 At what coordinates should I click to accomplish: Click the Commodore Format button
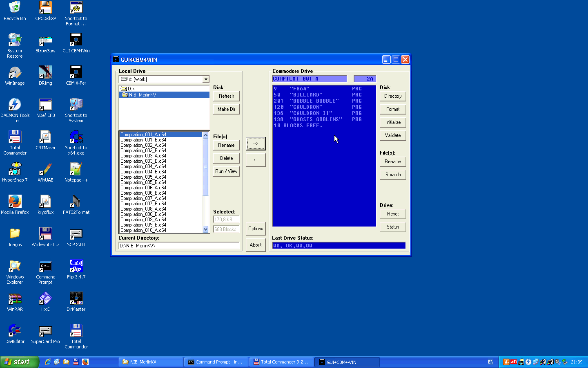coord(393,109)
